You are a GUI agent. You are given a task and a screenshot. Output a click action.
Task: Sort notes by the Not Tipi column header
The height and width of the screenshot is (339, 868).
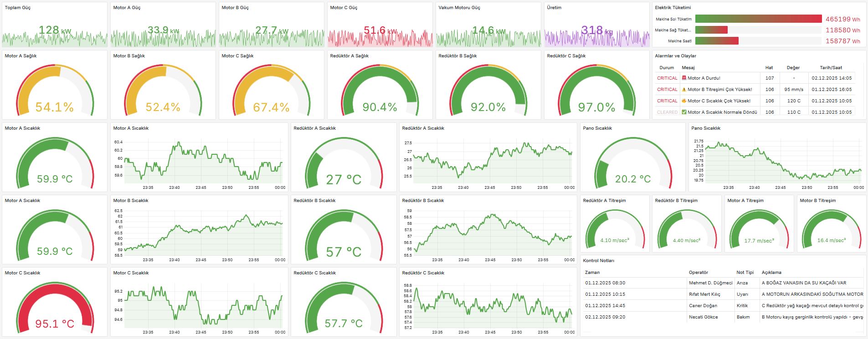tap(745, 272)
